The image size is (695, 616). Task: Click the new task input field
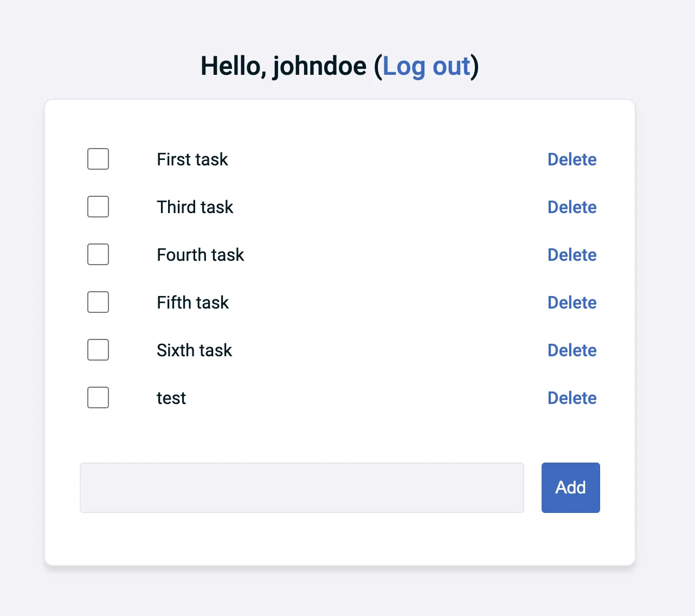[301, 487]
